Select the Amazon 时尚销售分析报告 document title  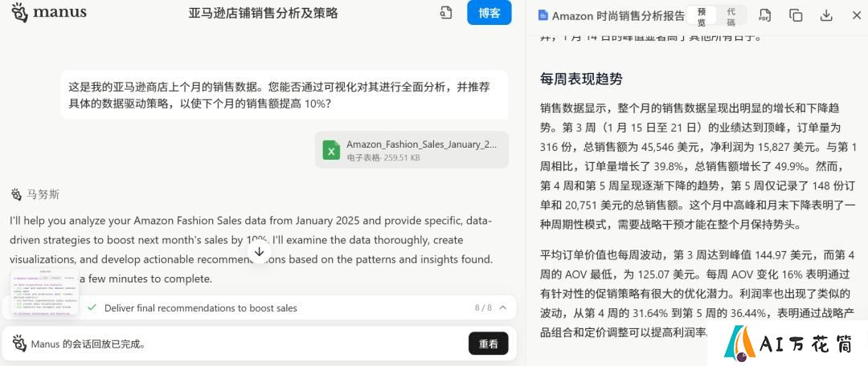pyautogui.click(x=618, y=16)
